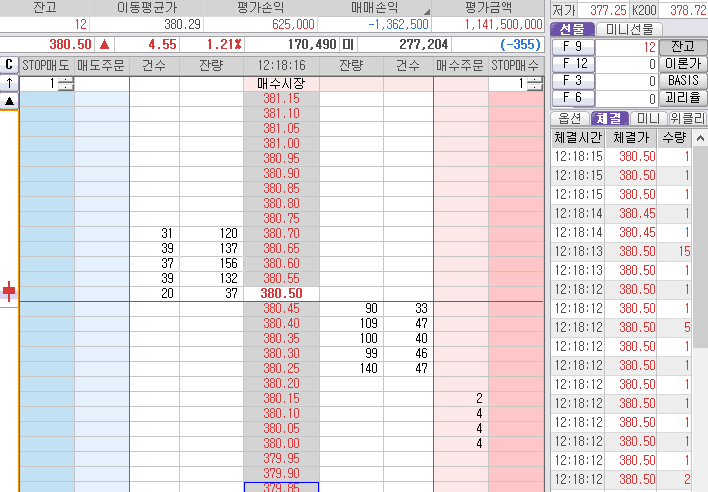Click the 괴리율 button

(683, 98)
